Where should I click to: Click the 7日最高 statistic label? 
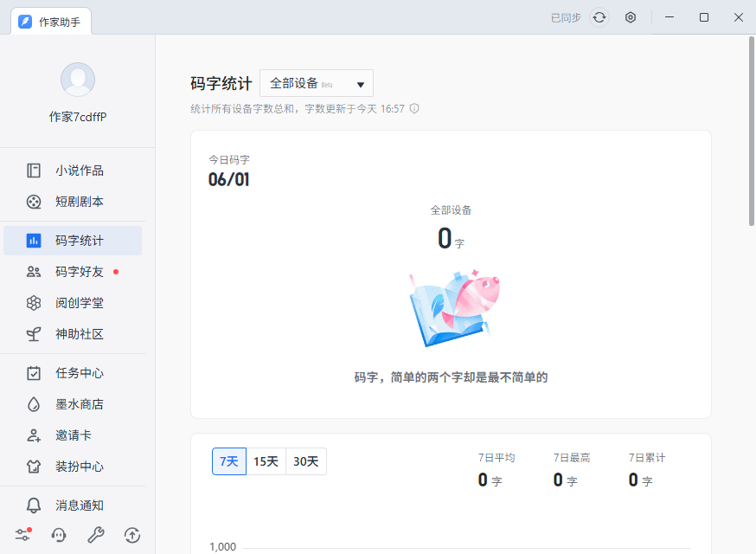[572, 458]
